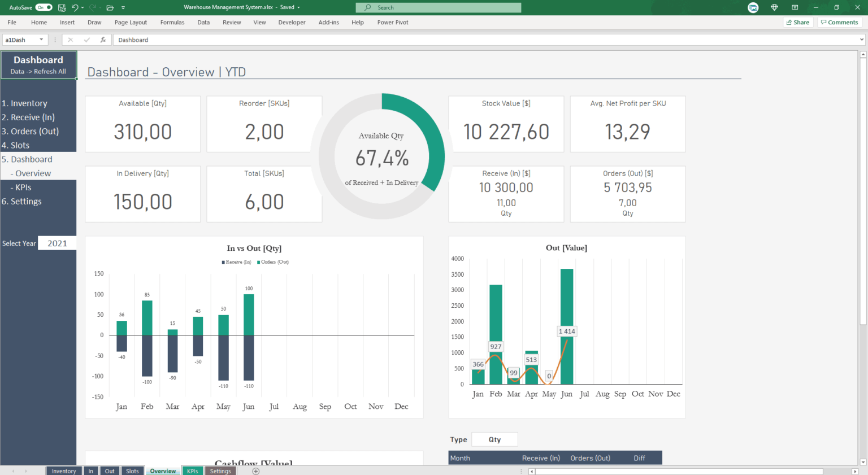Open a file using the Open folder icon

tap(110, 7)
